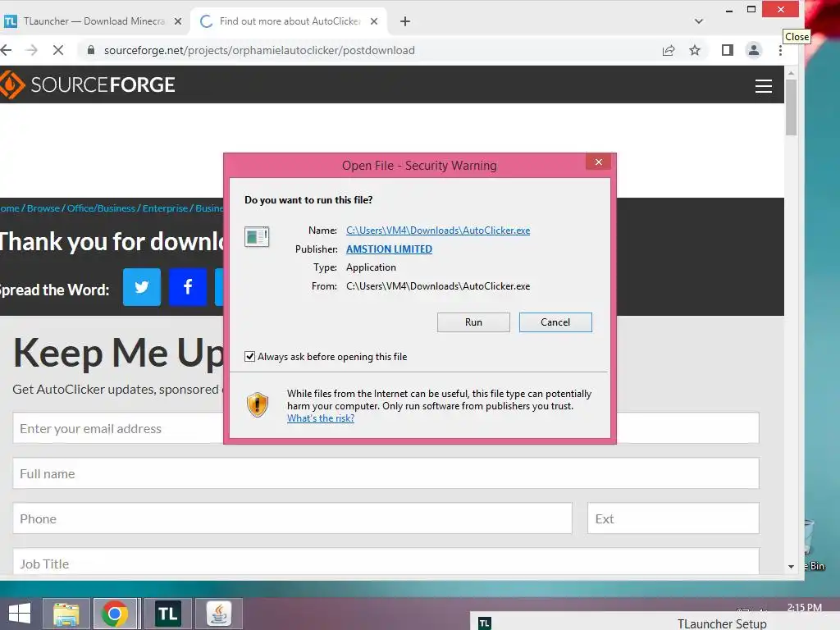Screen dimensions: 840x630
Task: Open the Enterprise breadcrumb link
Action: tap(165, 208)
